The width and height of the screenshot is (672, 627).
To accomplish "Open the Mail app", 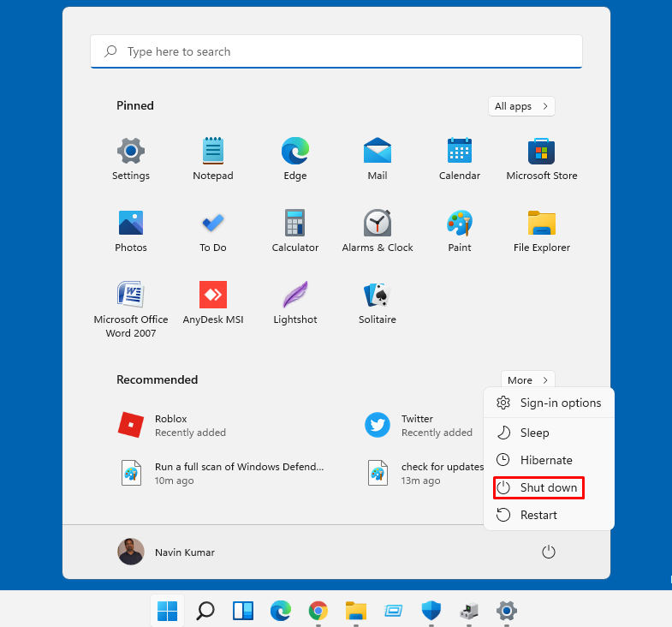I will (x=378, y=158).
